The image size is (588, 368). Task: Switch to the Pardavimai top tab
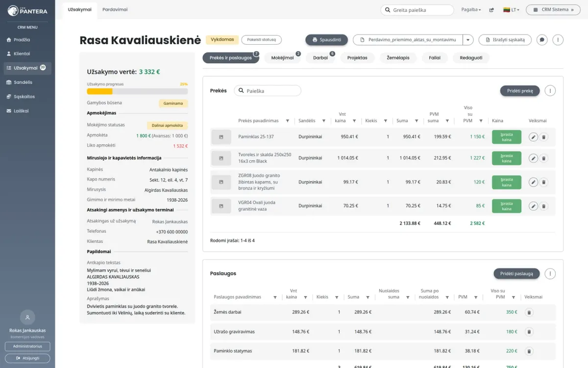[115, 10]
